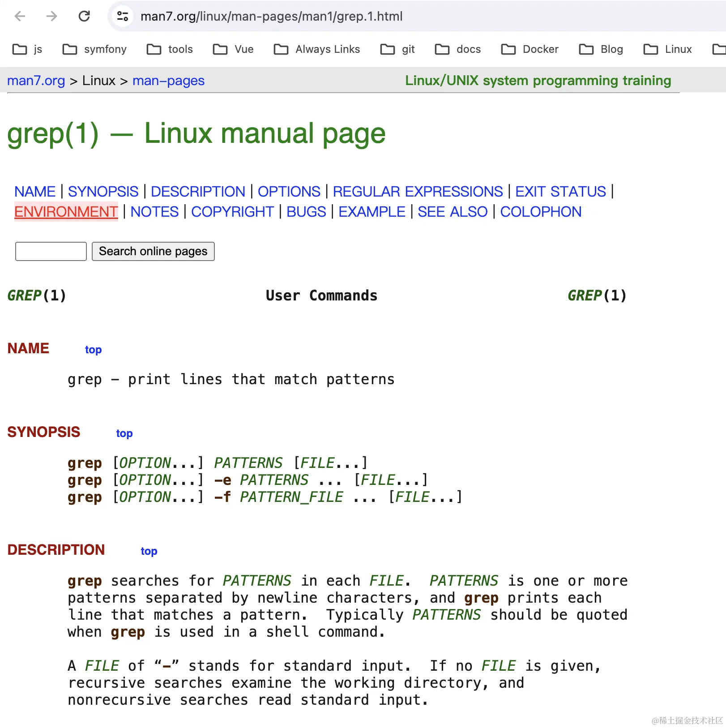Open the REGULAR EXPRESSIONS section link
The image size is (726, 728).
tap(418, 191)
